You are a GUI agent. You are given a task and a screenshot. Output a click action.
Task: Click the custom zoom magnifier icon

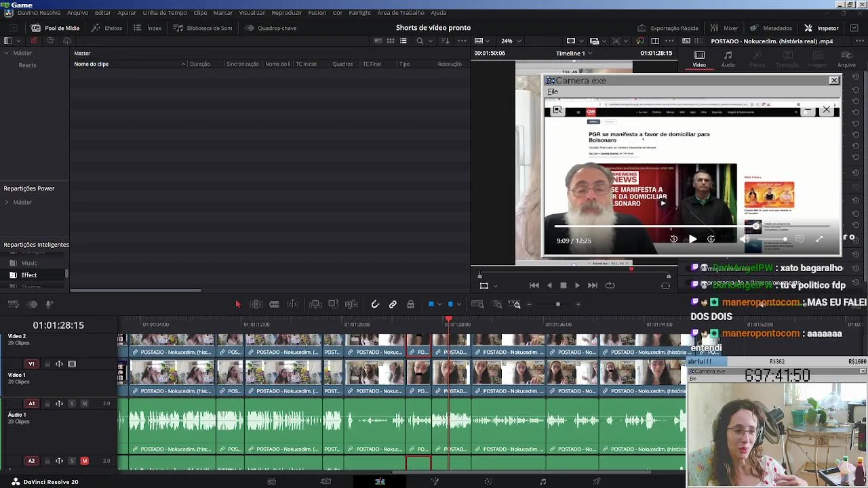(x=514, y=304)
